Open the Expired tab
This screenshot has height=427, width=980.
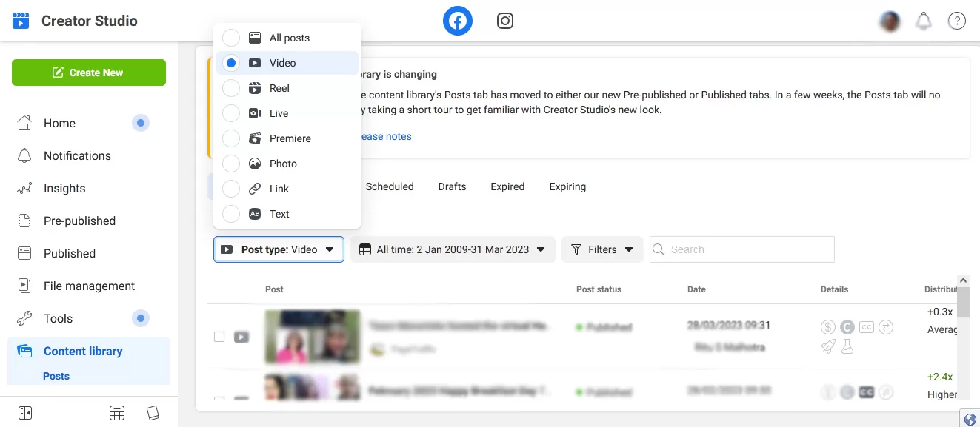507,186
